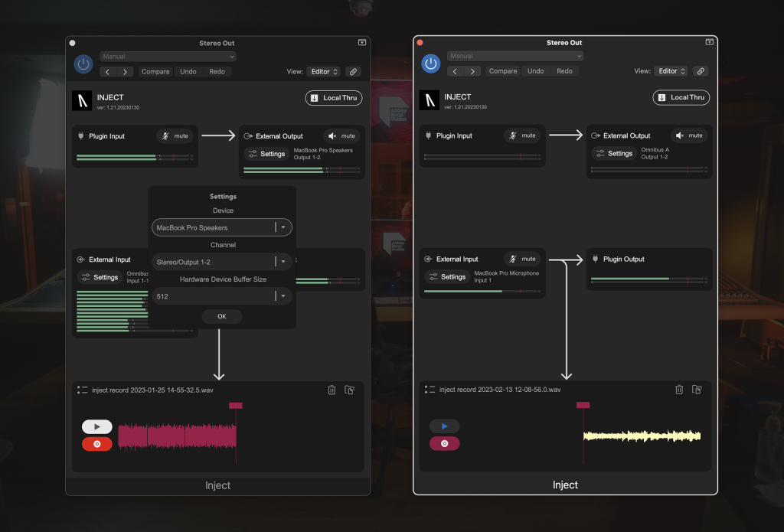Click the Local Thru button in the right window
Viewport: 784px width, 532px height.
pyautogui.click(x=681, y=97)
